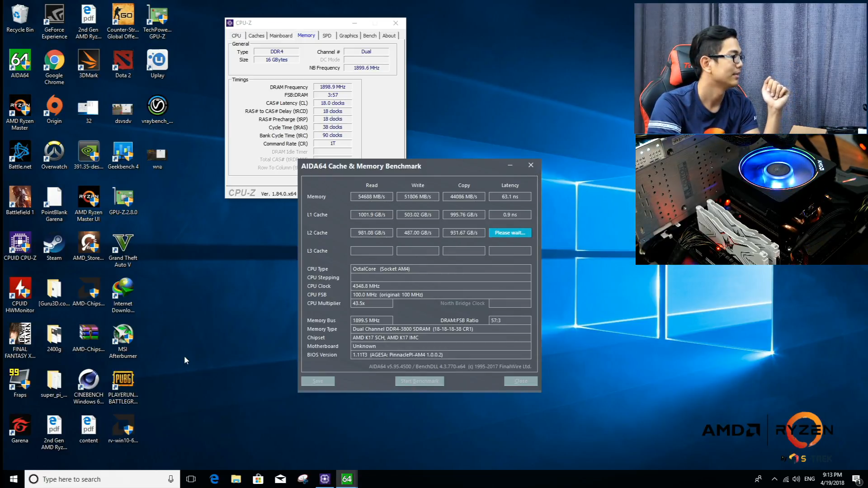Open the MSI Afterburner desktop shortcut
Viewport: 868px width, 488px height.
tap(123, 334)
